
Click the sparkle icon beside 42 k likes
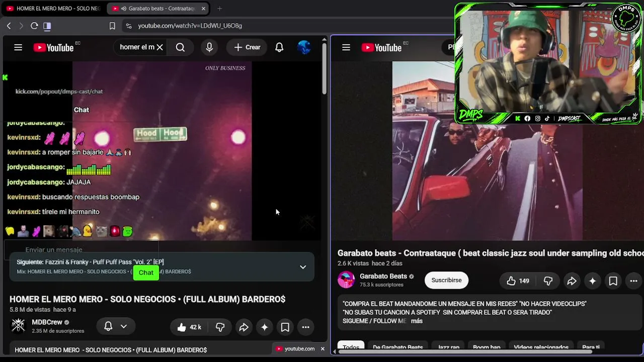(265, 327)
